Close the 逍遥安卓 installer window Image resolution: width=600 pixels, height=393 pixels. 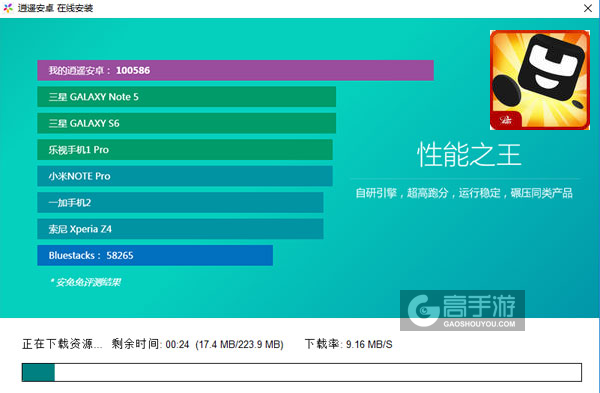[x=588, y=8]
